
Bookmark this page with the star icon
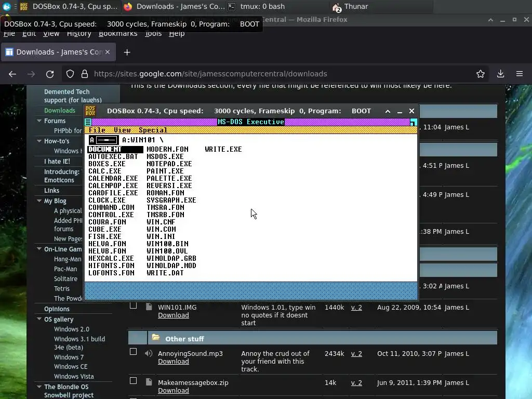pos(481,74)
